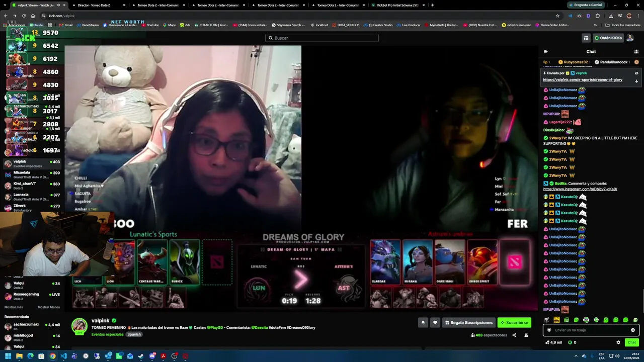Image resolution: width=644 pixels, height=362 pixels.
Task: Mute the valpink Stream tab via speaker icon
Action: [58, 5]
